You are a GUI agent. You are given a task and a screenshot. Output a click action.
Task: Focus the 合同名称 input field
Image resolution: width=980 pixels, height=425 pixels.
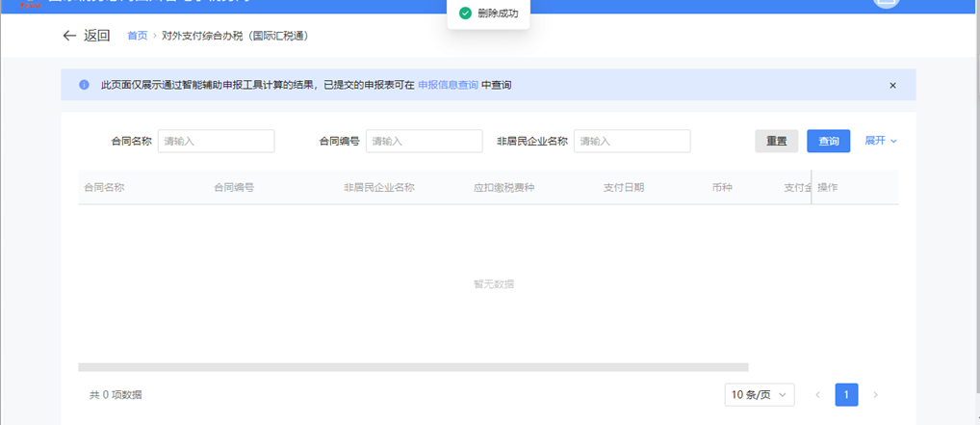(x=217, y=142)
